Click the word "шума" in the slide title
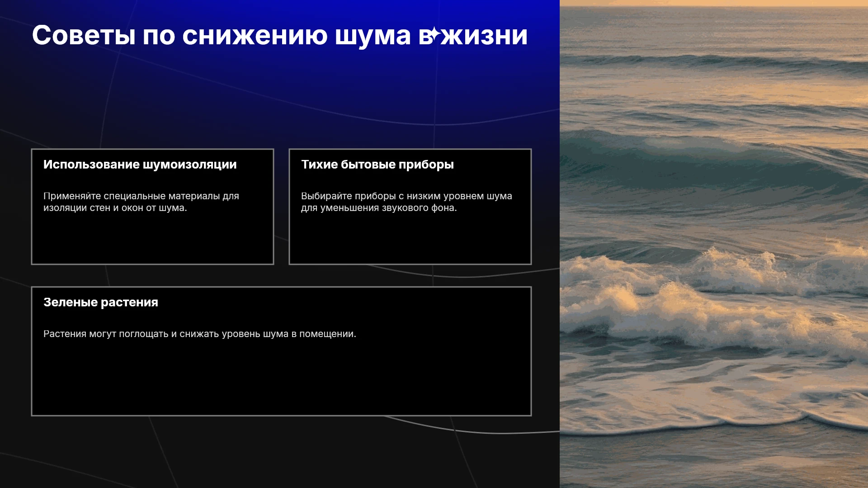 [373, 35]
